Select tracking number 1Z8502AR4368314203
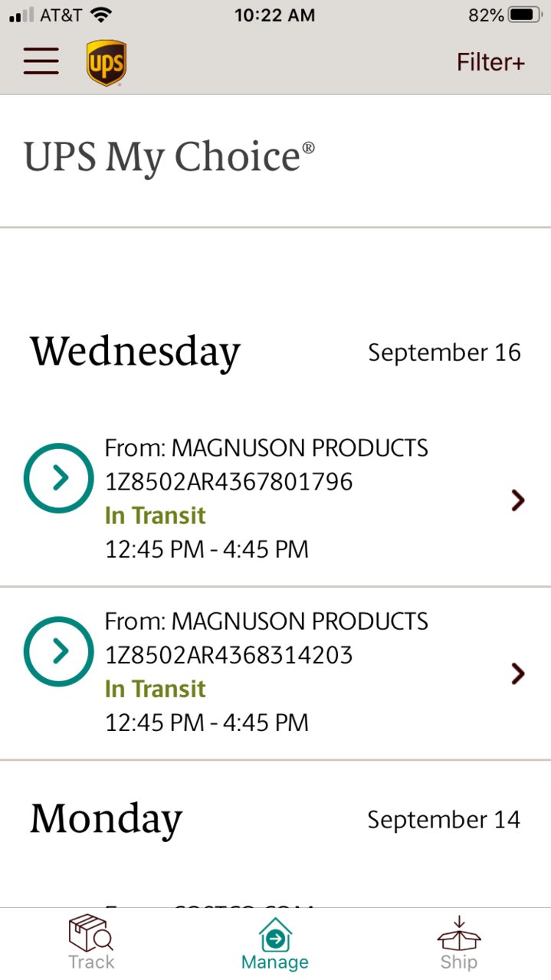The width and height of the screenshot is (551, 980). coord(228,655)
